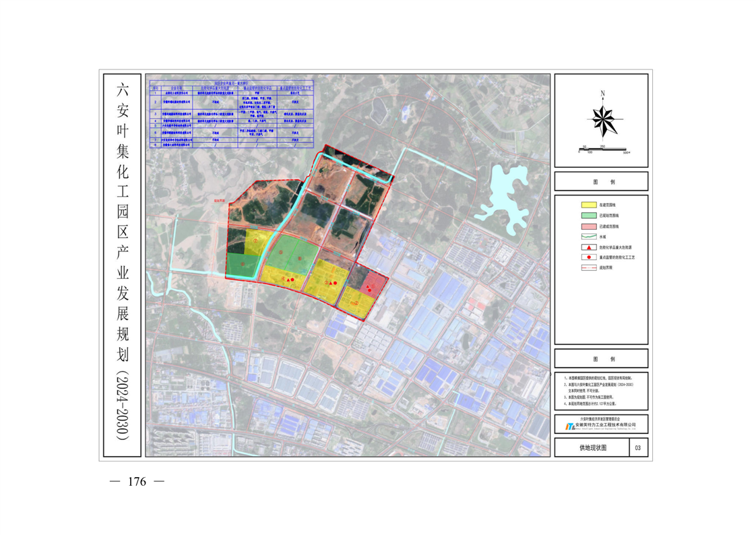This screenshot has height=535, width=756.
Task: Click the lower 图例 header above the notes
Action: (x=601, y=358)
